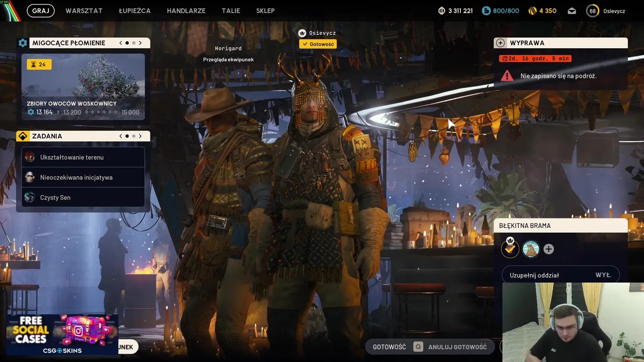Open the mail inbox icon
Viewport: 644px width, 362px height.
point(572,11)
